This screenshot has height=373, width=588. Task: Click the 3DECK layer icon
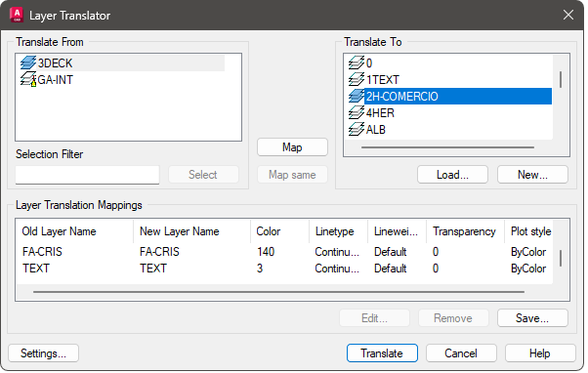click(x=28, y=62)
